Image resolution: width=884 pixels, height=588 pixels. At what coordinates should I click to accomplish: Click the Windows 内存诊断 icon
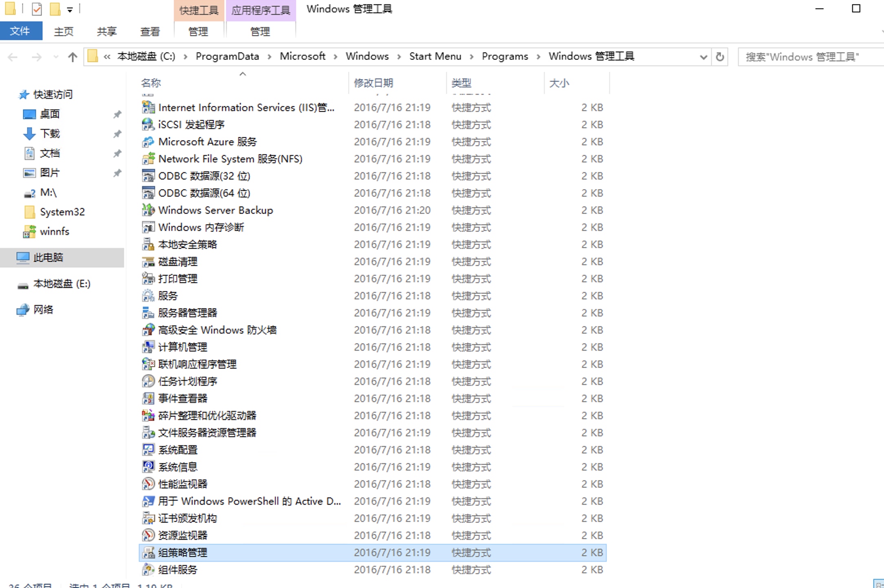[x=148, y=227]
